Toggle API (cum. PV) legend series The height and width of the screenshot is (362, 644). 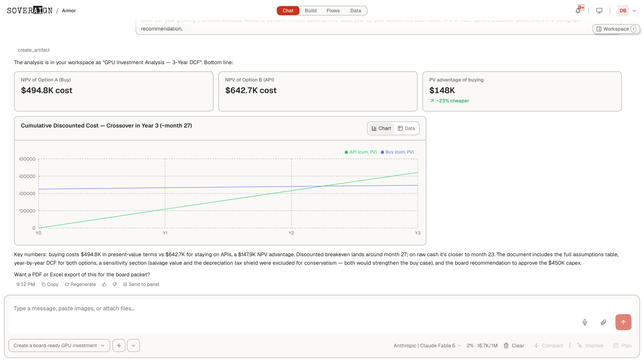click(x=360, y=152)
